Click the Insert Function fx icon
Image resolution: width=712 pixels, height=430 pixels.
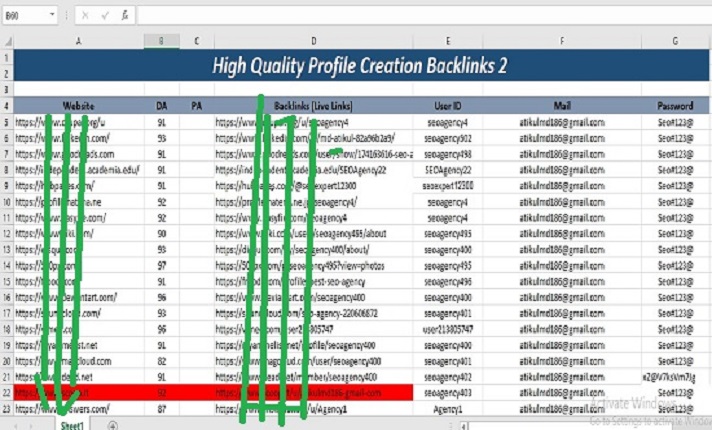(x=124, y=16)
